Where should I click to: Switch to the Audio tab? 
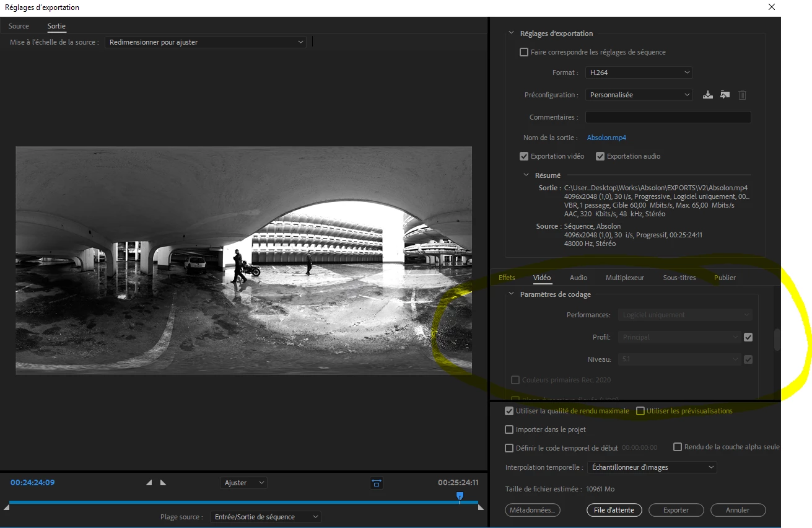(578, 278)
